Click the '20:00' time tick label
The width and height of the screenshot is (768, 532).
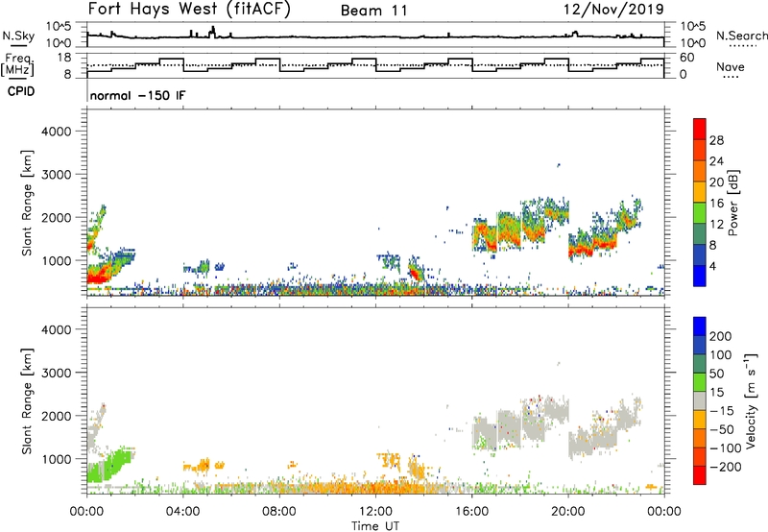[x=567, y=512]
